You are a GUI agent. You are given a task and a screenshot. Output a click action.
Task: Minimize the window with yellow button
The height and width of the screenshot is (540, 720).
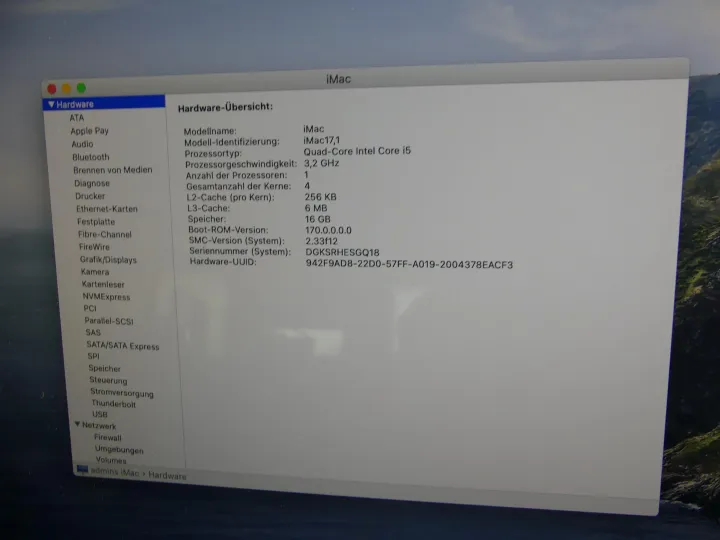(67, 88)
